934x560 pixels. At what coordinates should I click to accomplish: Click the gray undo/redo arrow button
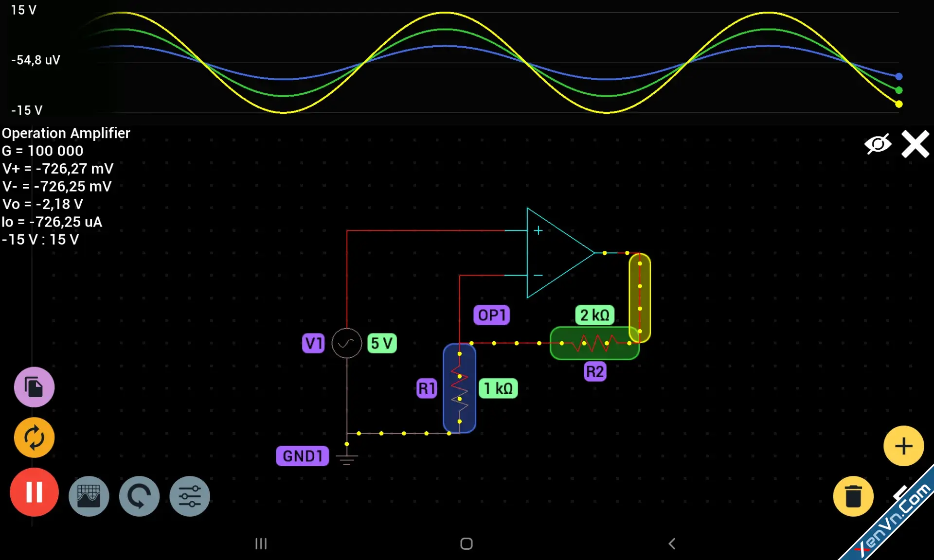pos(139,496)
